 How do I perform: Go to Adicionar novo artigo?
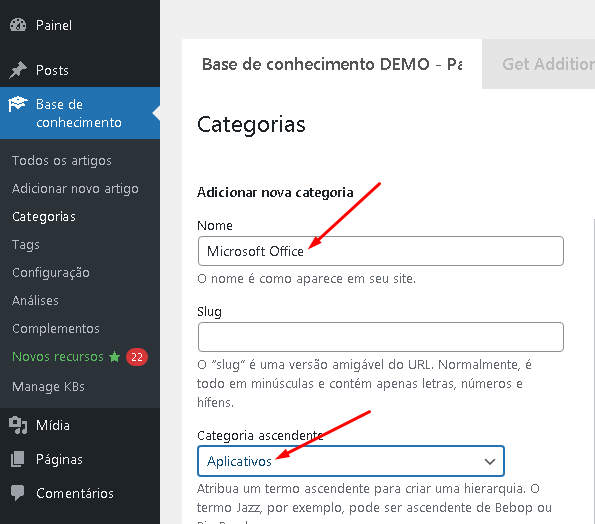tap(75, 189)
